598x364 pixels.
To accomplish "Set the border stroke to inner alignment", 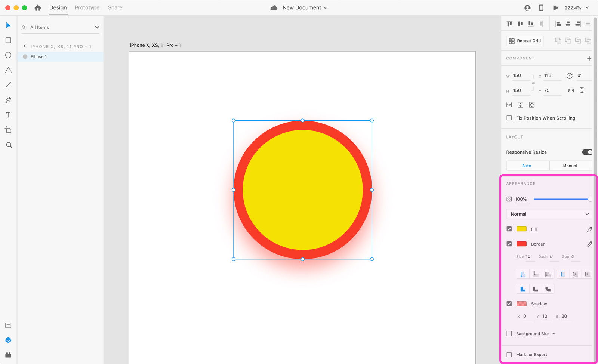I will [x=523, y=274].
